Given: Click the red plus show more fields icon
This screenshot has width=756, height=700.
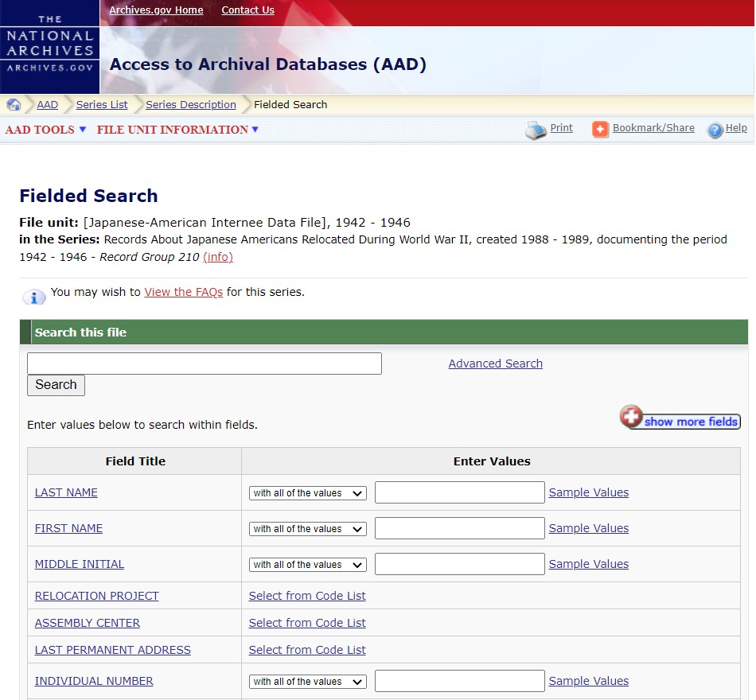Looking at the screenshot, I should click(x=631, y=417).
